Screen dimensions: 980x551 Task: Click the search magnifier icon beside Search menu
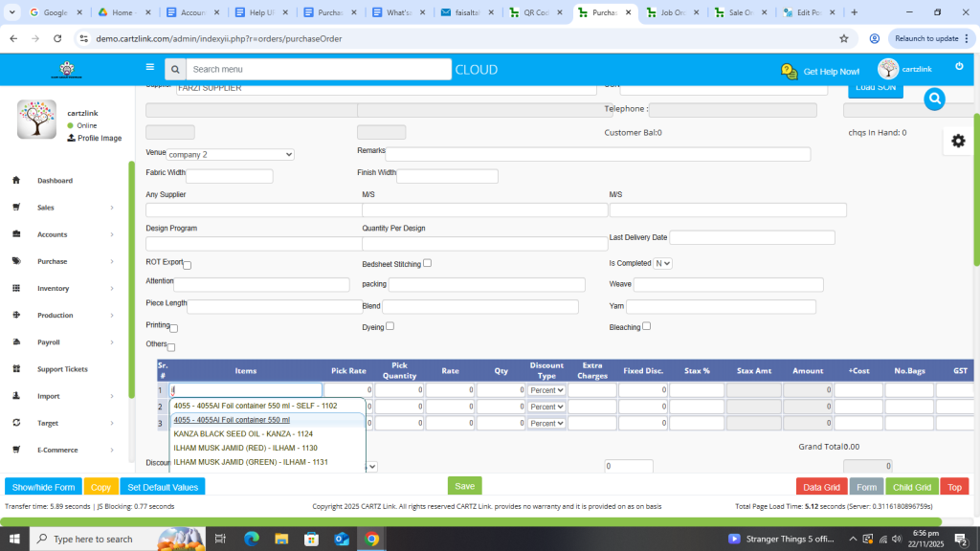pyautogui.click(x=174, y=70)
